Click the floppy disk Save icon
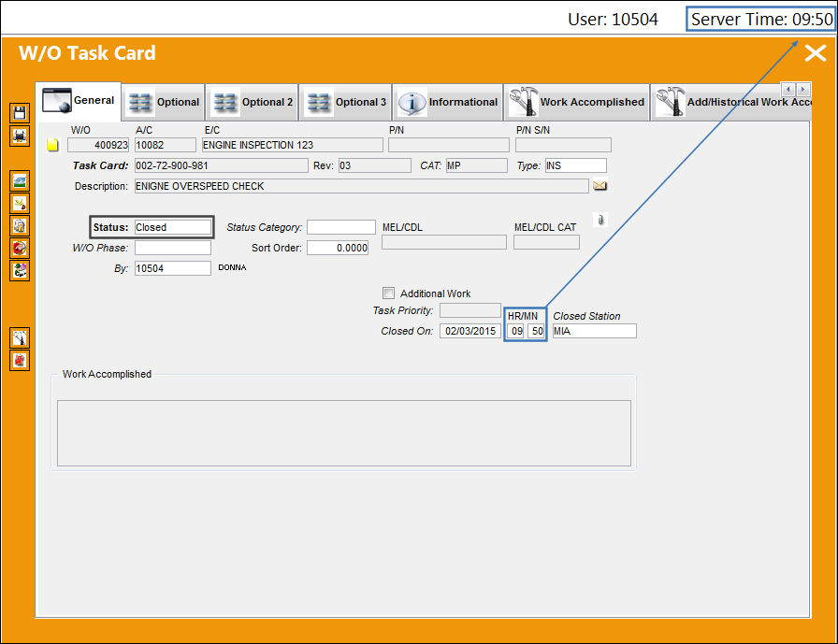The height and width of the screenshot is (644, 838). [x=20, y=113]
